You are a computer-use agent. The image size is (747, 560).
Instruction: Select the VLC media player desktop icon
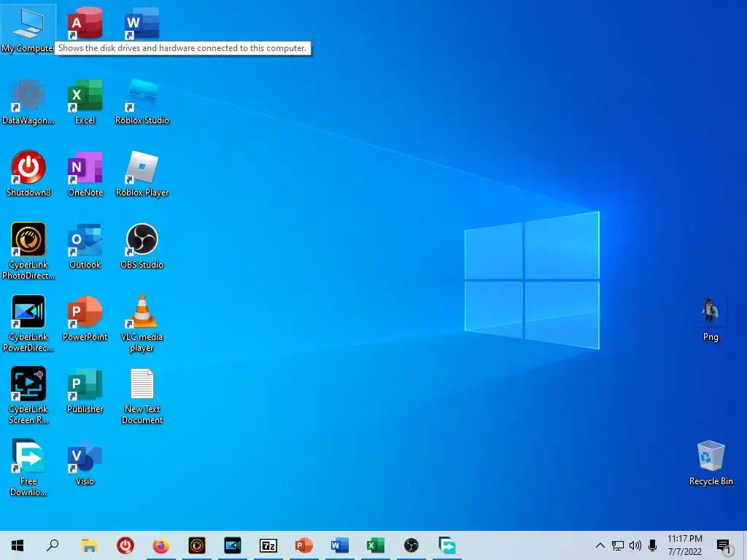coord(142,323)
